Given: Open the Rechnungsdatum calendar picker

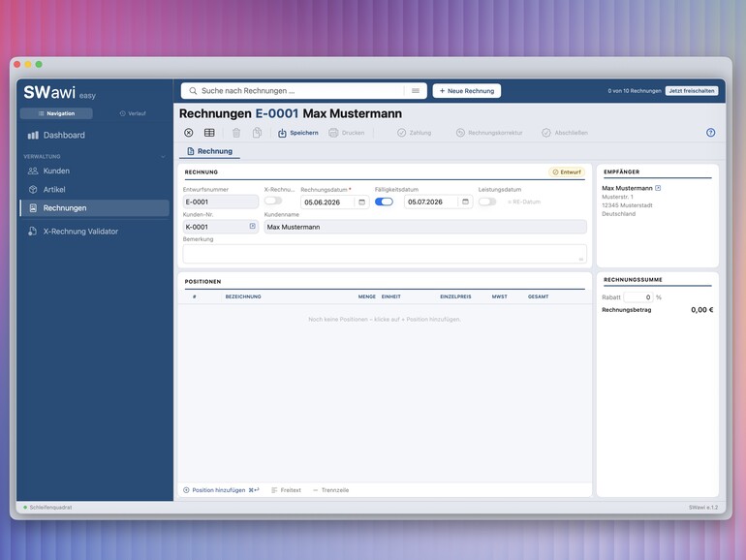Looking at the screenshot, I should click(362, 202).
